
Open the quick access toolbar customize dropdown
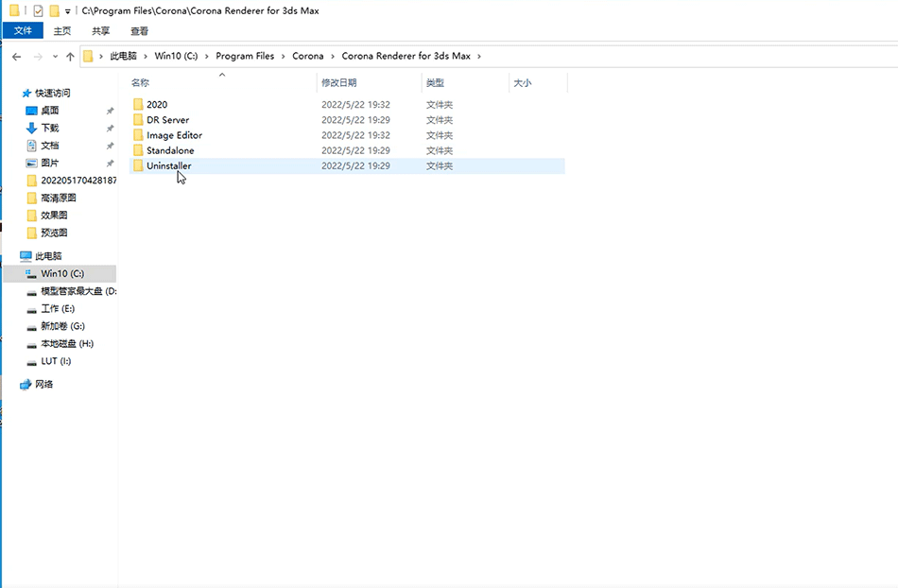pyautogui.click(x=67, y=11)
